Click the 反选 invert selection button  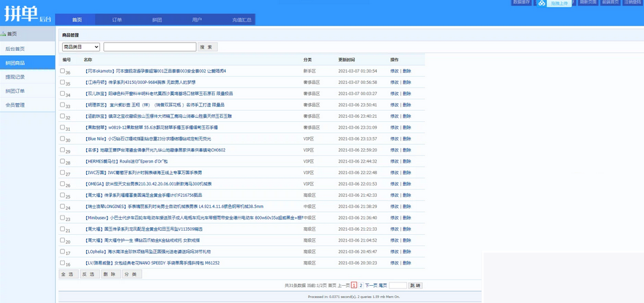pos(89,274)
